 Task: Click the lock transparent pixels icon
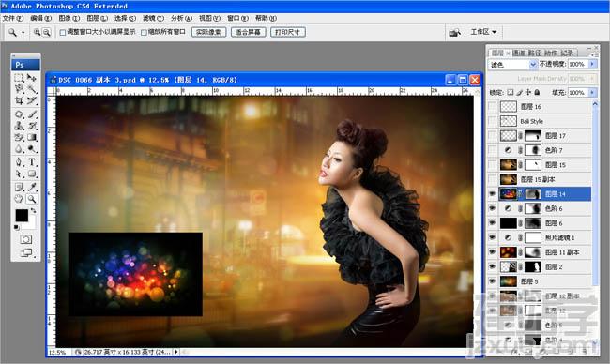pyautogui.click(x=510, y=92)
